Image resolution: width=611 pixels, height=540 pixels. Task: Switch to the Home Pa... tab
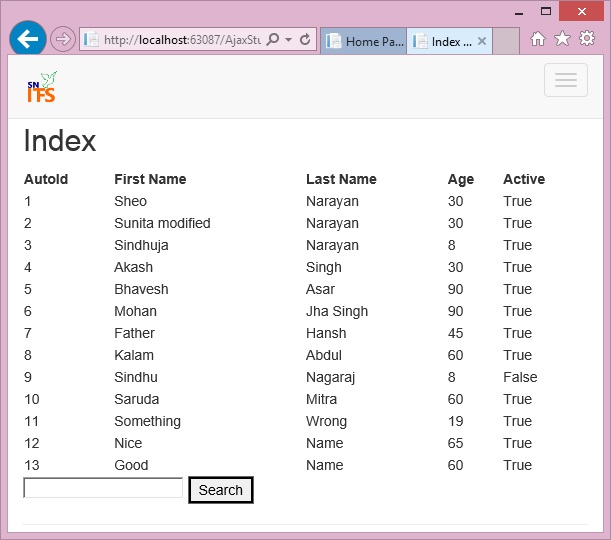364,41
